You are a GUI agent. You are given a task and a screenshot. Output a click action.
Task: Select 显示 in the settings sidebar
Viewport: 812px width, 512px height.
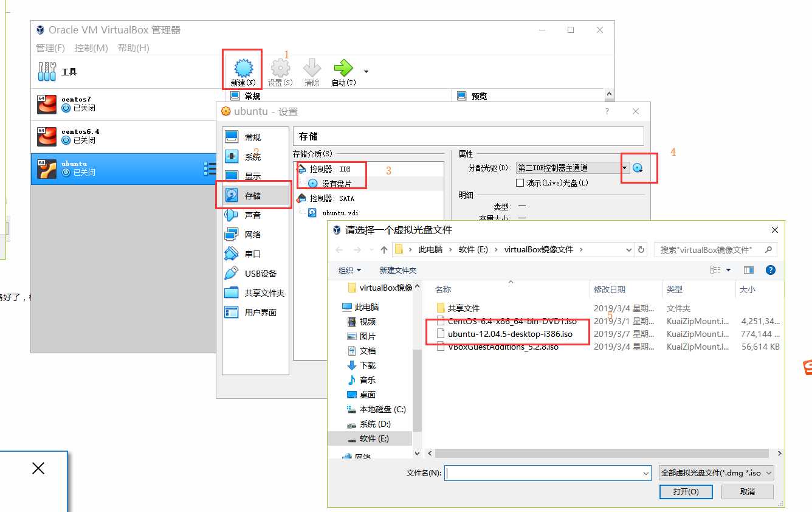click(255, 176)
